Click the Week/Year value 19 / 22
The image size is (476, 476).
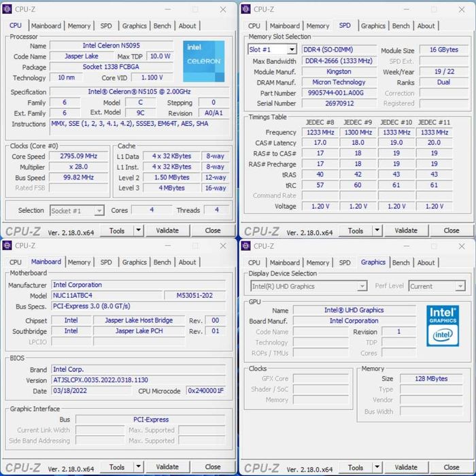coord(444,71)
